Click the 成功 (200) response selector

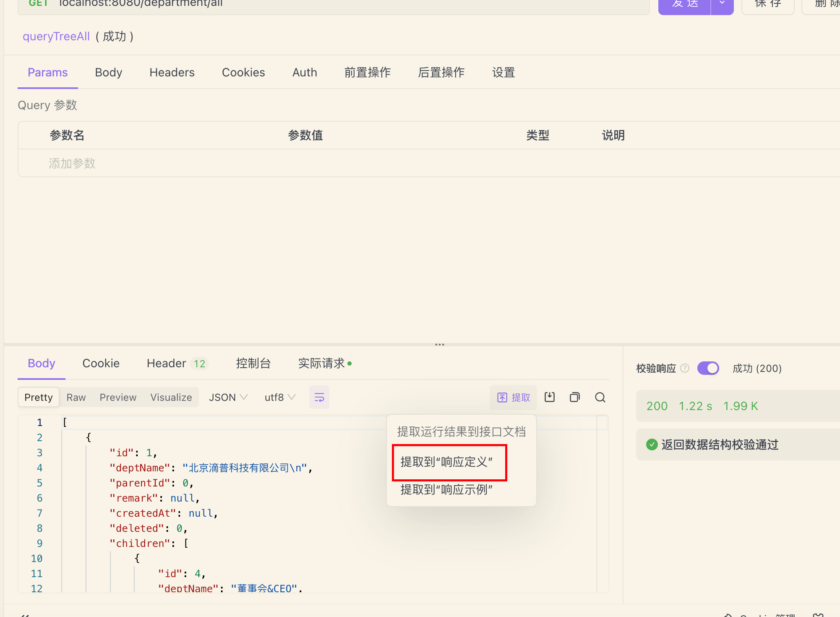click(x=757, y=369)
